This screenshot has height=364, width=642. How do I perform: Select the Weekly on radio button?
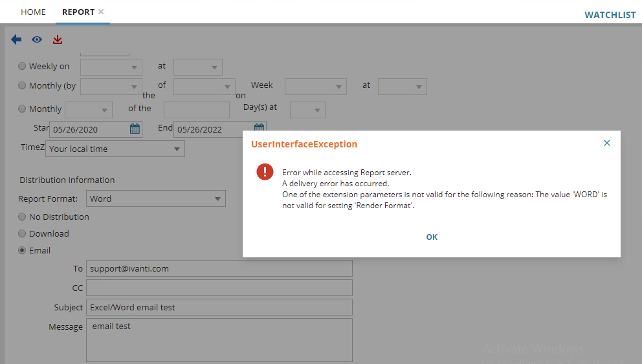[23, 66]
